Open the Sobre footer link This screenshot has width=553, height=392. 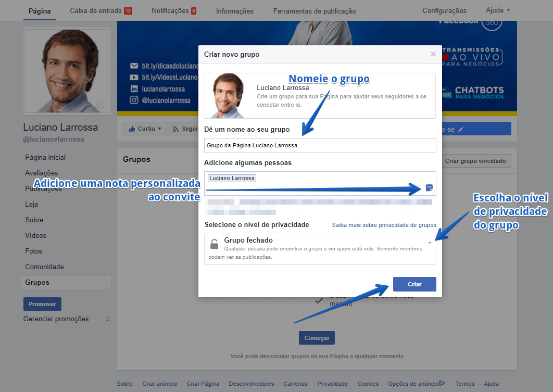125,384
